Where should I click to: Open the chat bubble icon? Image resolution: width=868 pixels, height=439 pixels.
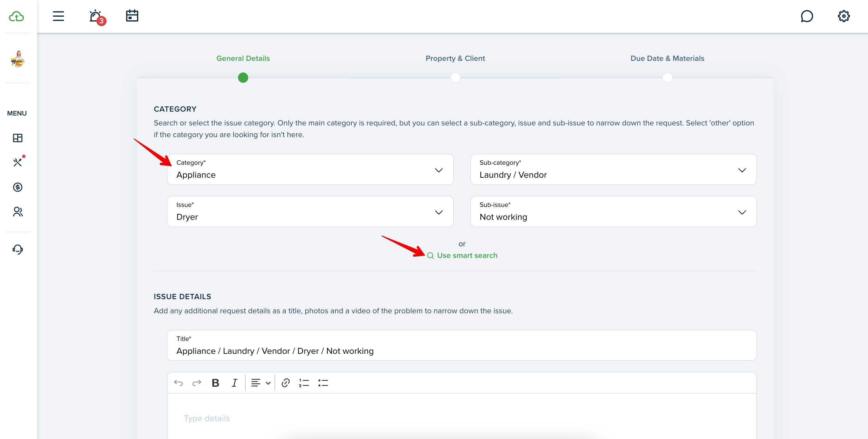point(807,16)
